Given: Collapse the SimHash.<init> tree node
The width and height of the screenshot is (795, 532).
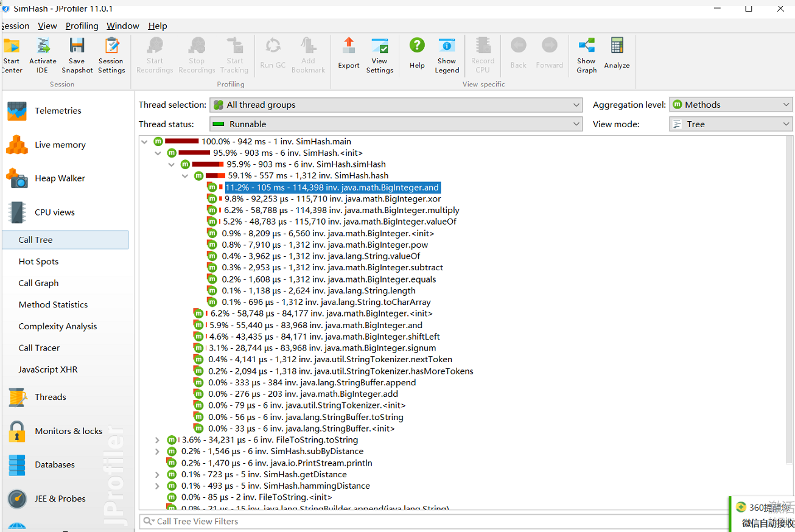Looking at the screenshot, I should (158, 153).
